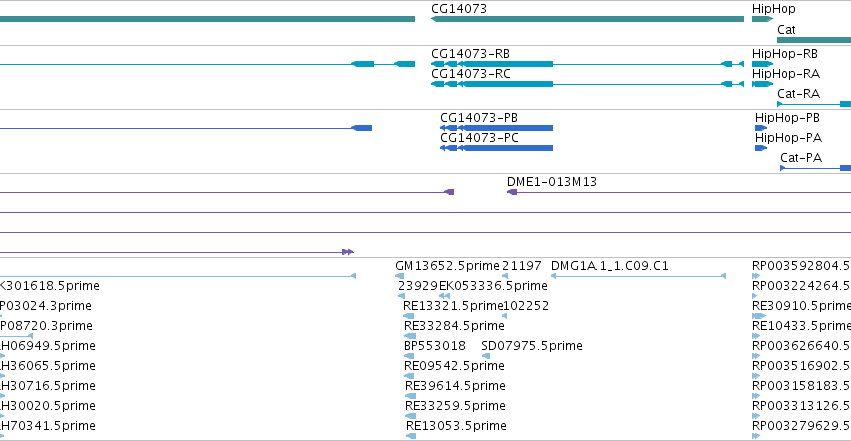Click the RP003516902.5 EST label

[801, 366]
